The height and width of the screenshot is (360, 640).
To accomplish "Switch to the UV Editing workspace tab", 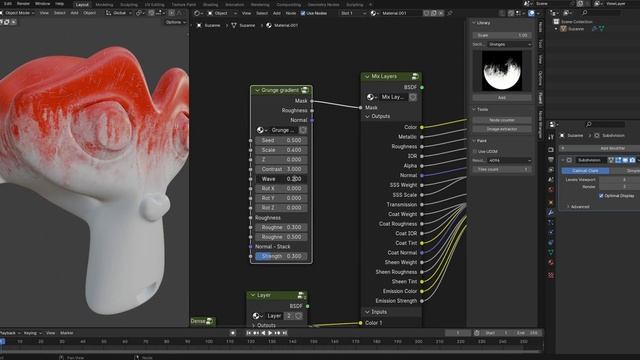I will [154, 4].
